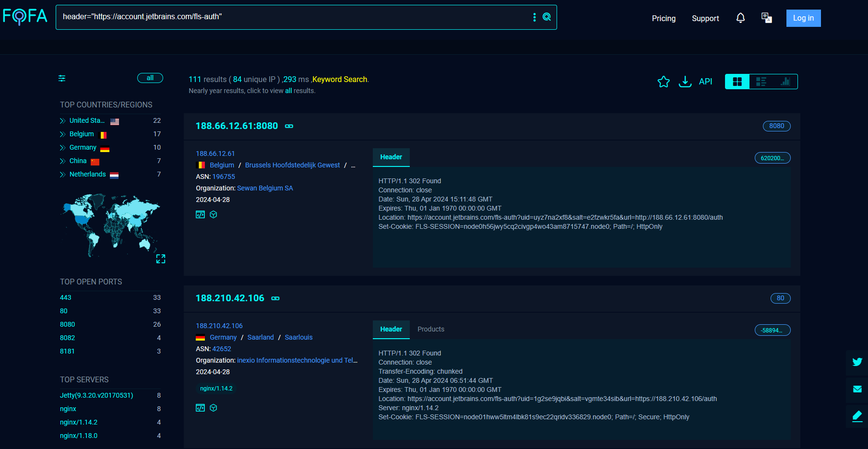Toggle the 'all' filter pill

point(150,78)
